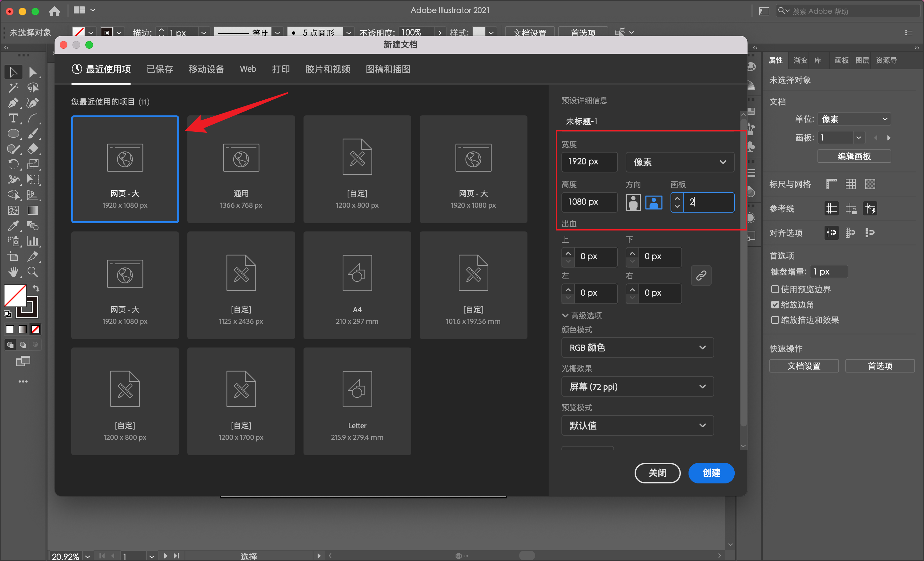Select the Hand tool
Screen dimensions: 924x561
pos(13,272)
